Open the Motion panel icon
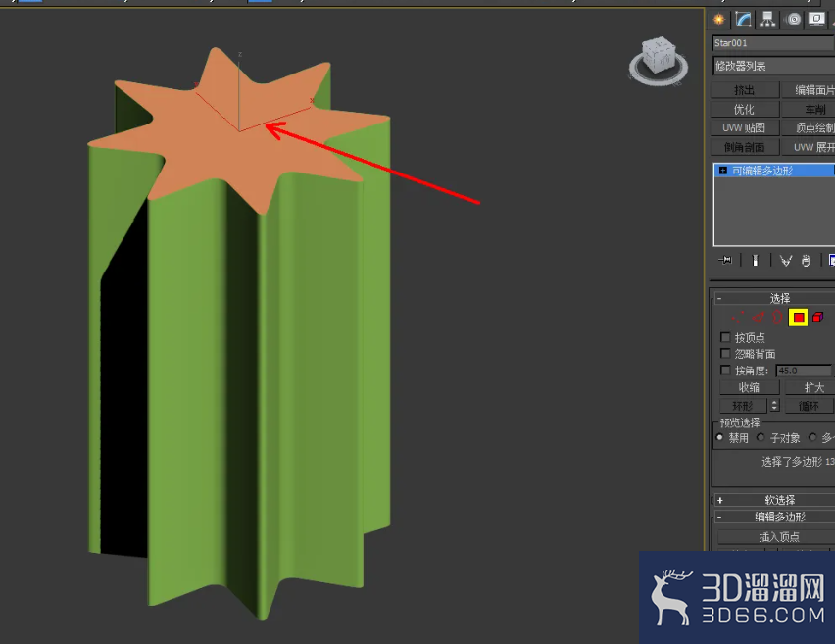This screenshot has width=835, height=644. coord(794,20)
